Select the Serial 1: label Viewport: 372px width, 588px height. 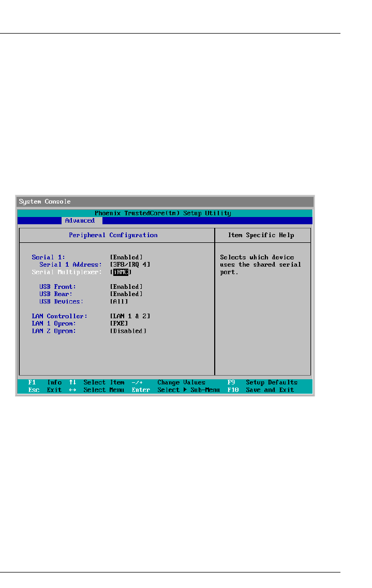(49, 257)
